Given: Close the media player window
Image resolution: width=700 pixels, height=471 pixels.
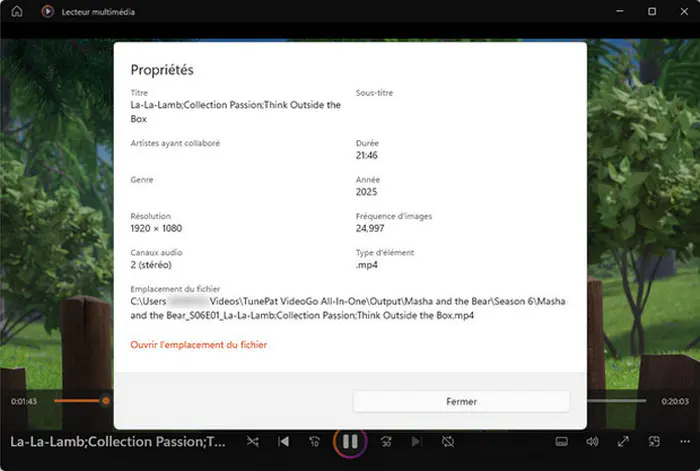Looking at the screenshot, I should pyautogui.click(x=684, y=11).
